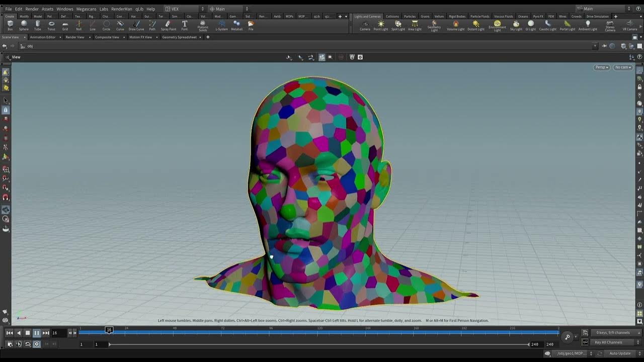Stop playback
The width and height of the screenshot is (644, 362).
click(x=28, y=333)
